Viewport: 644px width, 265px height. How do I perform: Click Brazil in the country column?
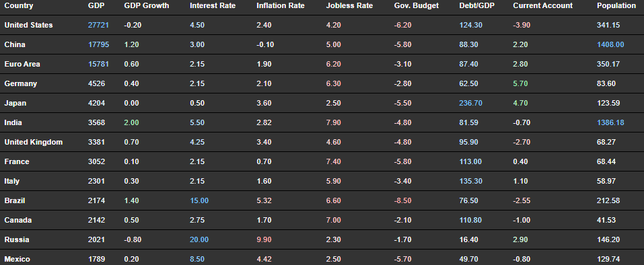15,200
